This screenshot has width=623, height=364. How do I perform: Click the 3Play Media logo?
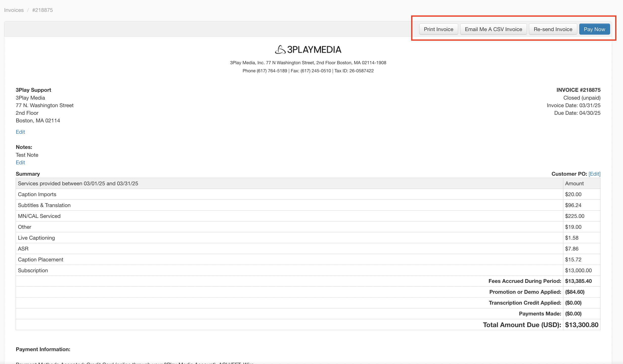click(308, 50)
